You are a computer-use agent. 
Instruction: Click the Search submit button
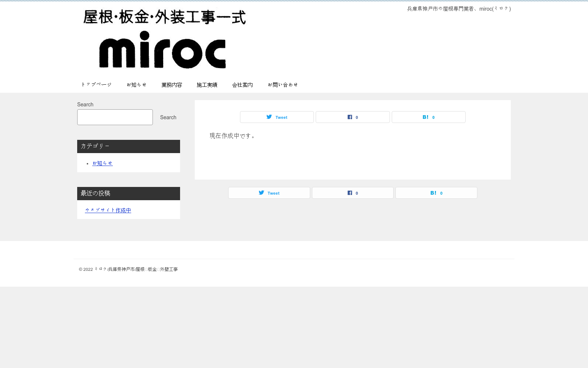pyautogui.click(x=168, y=117)
